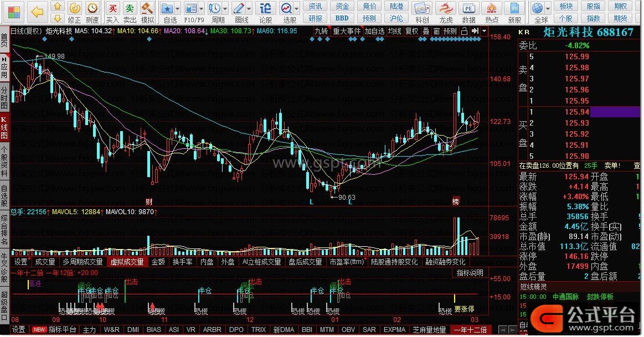Open the 全球 global markets globe icon
Image resolution: width=644 pixels, height=337 pixels.
(x=537, y=8)
